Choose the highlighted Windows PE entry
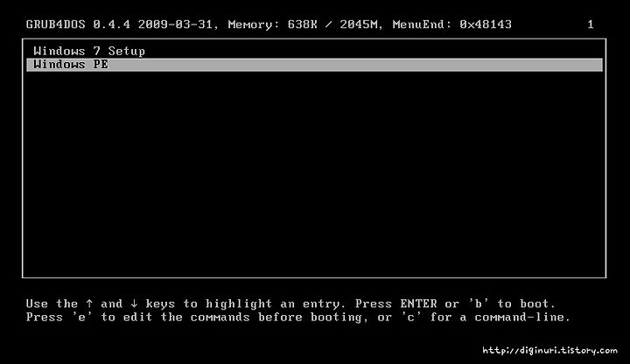The image size is (630, 364). tap(315, 65)
